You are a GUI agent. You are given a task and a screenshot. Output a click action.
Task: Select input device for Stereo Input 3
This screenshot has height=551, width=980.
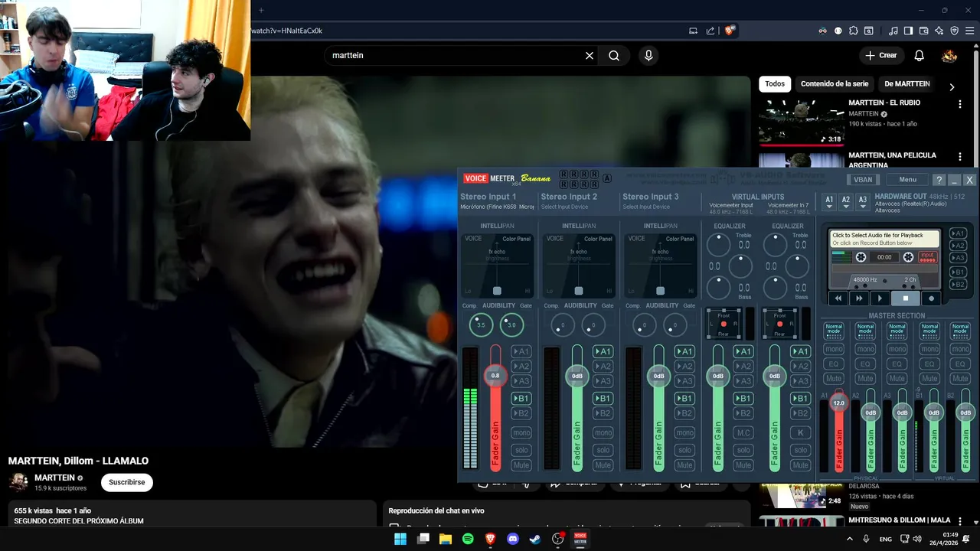click(x=646, y=207)
